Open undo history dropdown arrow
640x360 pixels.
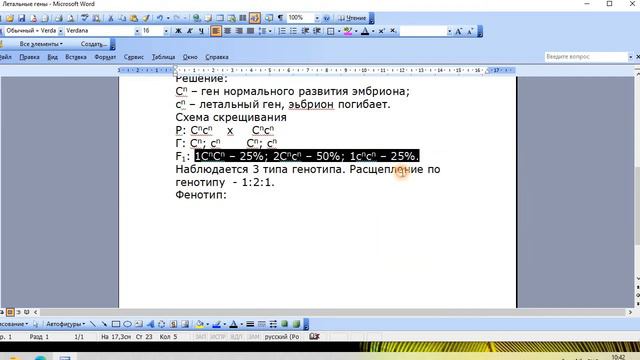(x=168, y=18)
